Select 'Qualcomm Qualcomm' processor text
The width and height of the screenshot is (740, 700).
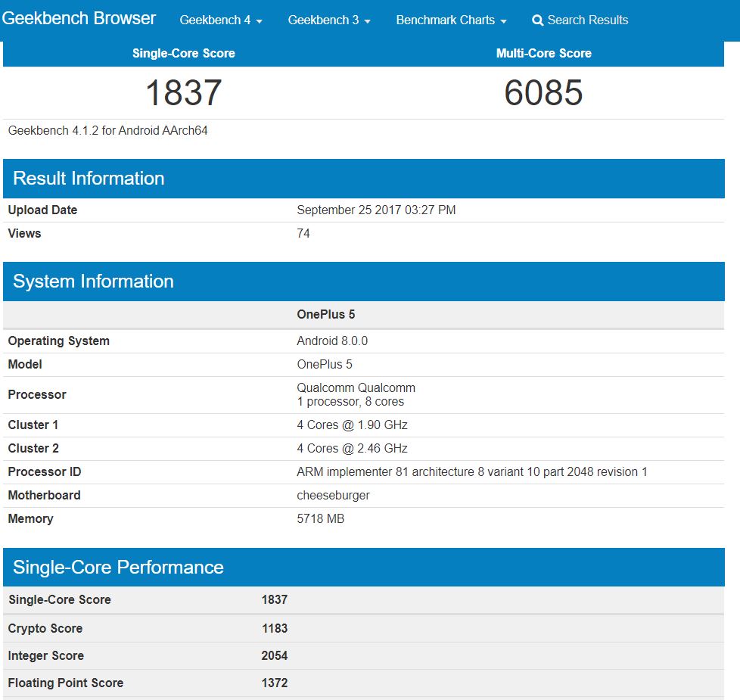(x=356, y=388)
